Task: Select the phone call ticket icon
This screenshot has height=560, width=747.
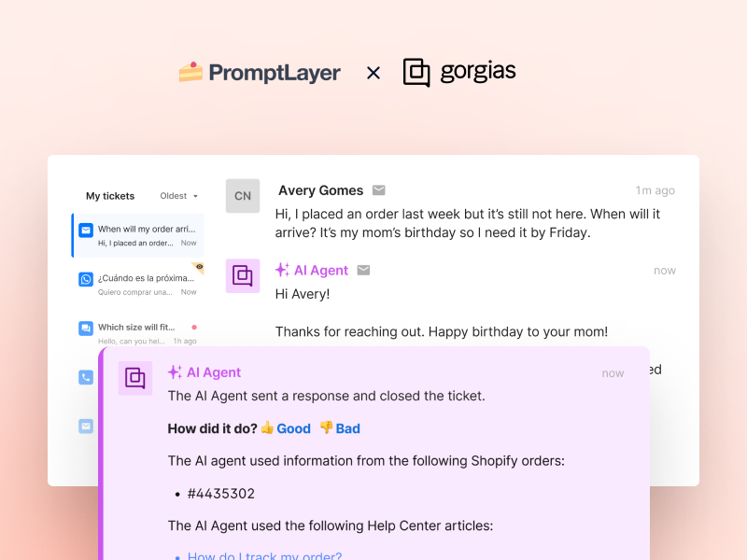Action: [86, 378]
